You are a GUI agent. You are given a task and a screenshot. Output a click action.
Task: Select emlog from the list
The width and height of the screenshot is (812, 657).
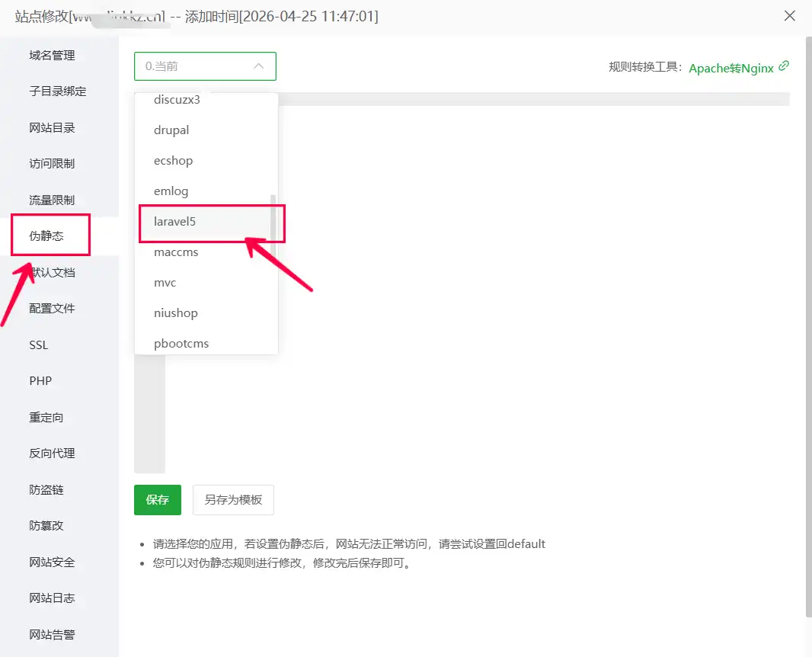pos(171,191)
